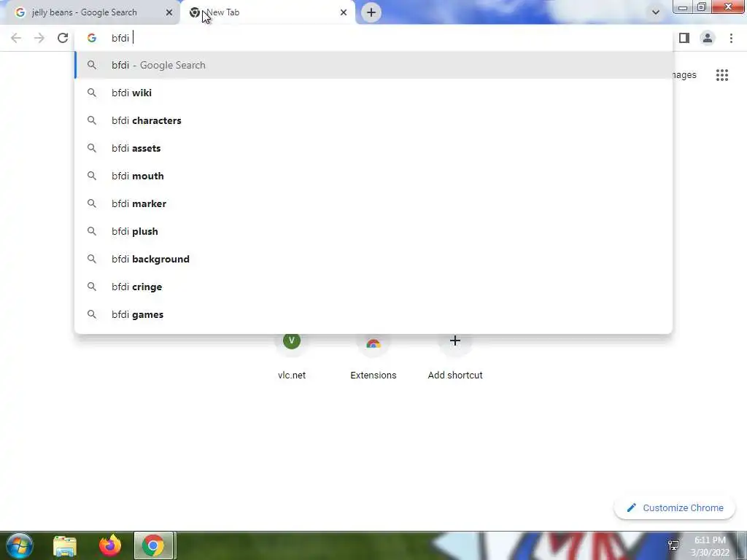Screen dimensions: 747x560
Task: Choose bfdi plush suggestion
Action: tap(374, 231)
